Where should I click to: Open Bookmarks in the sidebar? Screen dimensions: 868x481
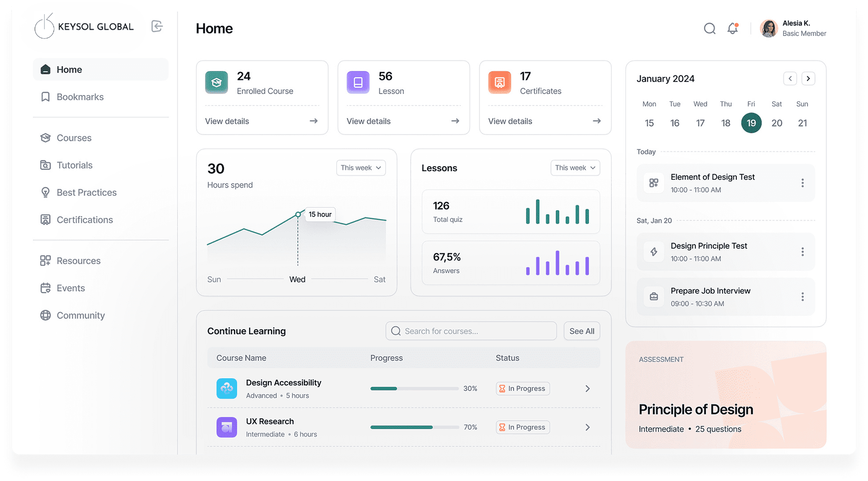(80, 97)
